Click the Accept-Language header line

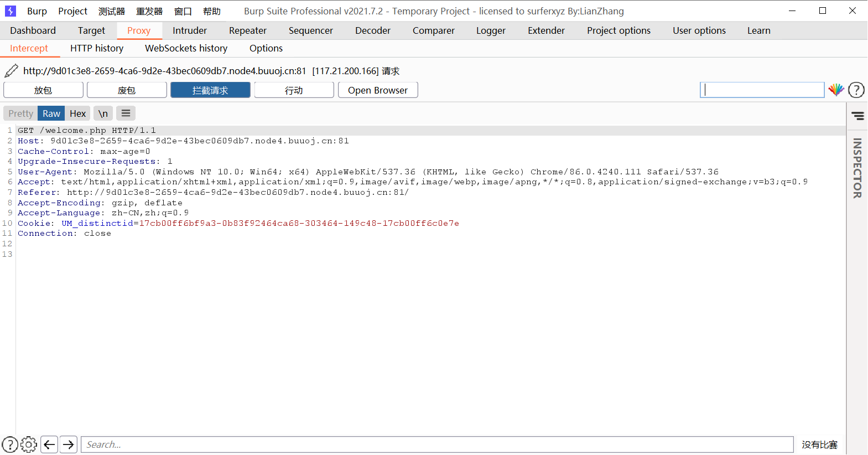tap(103, 213)
